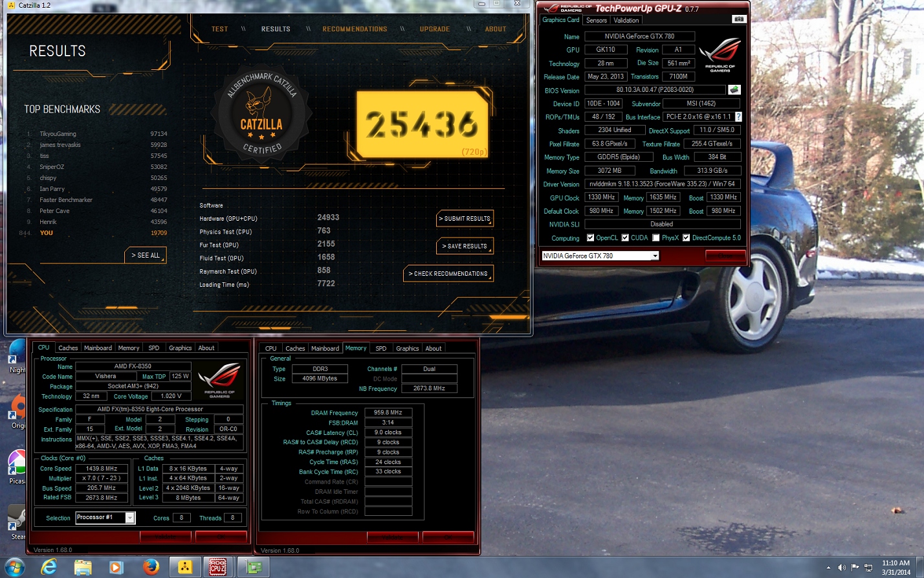
Task: Click the Catzilla window title icon
Action: coord(11,5)
